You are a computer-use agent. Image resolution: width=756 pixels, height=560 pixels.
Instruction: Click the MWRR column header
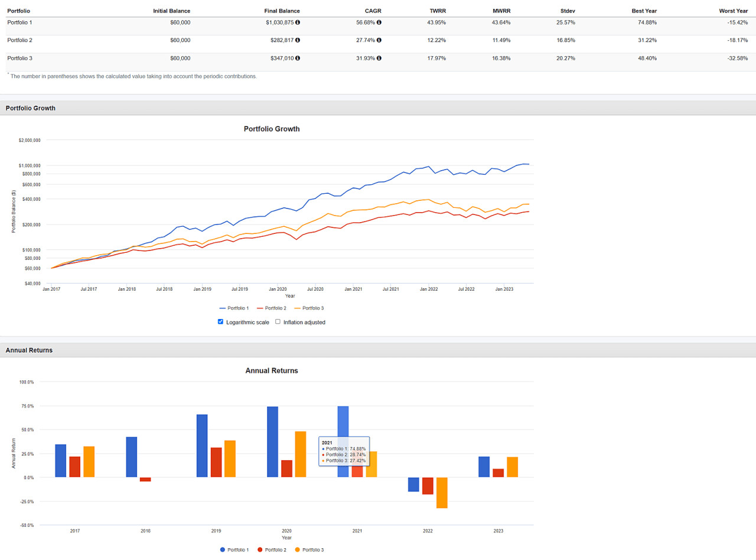click(502, 11)
